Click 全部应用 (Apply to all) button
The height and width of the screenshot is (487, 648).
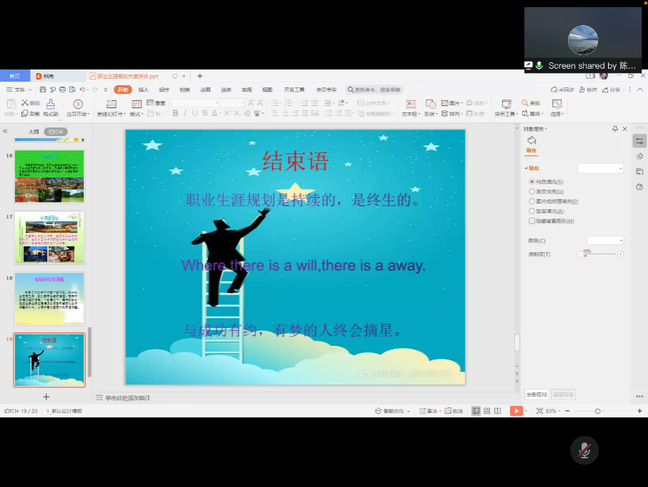pos(536,394)
